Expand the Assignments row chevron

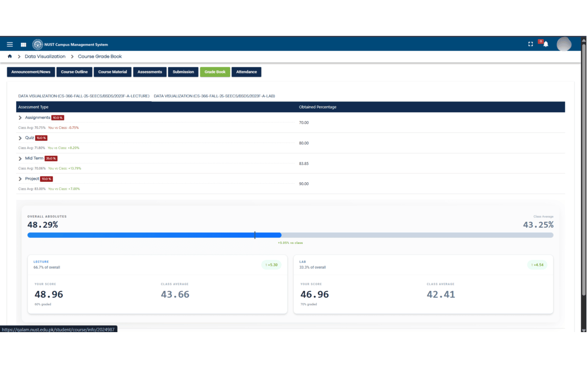click(x=20, y=118)
